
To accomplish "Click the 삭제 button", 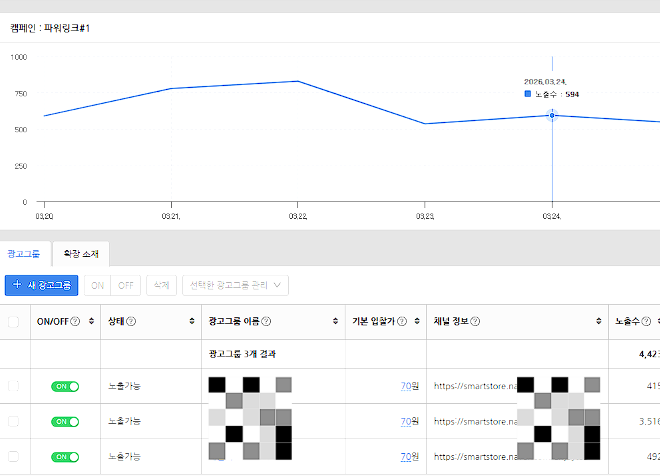I will pyautogui.click(x=161, y=285).
